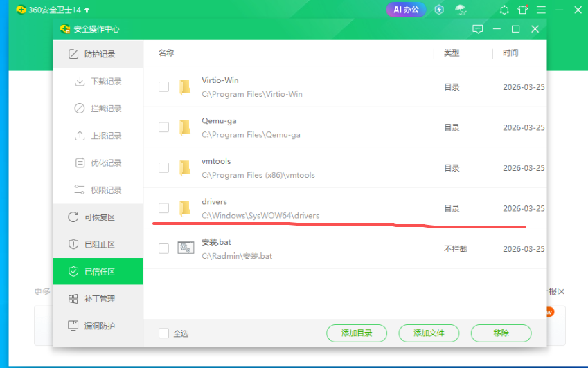Click the drivers folder icon
The height and width of the screenshot is (368, 588).
[x=185, y=208]
